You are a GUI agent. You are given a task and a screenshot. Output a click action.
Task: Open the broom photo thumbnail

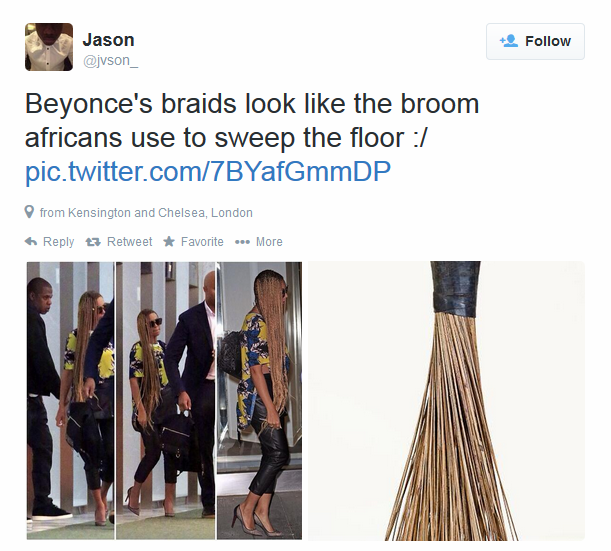(x=446, y=401)
